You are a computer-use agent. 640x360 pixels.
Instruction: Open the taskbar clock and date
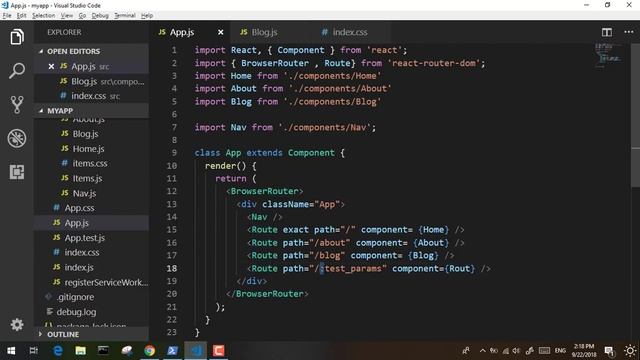pyautogui.click(x=584, y=351)
